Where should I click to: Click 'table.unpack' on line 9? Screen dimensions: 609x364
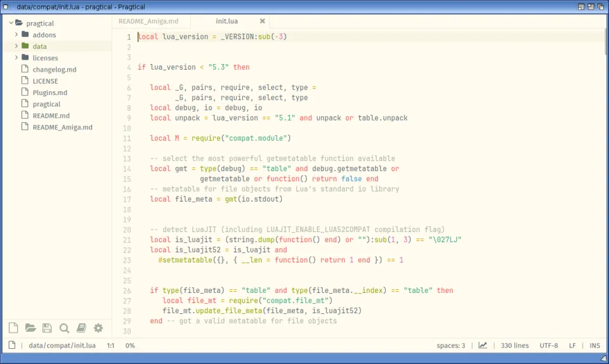click(383, 118)
